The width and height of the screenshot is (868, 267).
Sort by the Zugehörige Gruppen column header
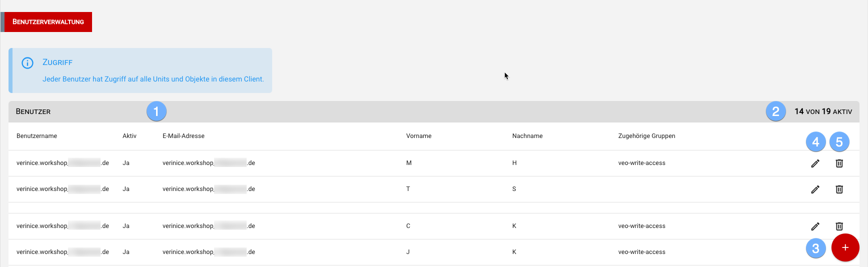646,136
